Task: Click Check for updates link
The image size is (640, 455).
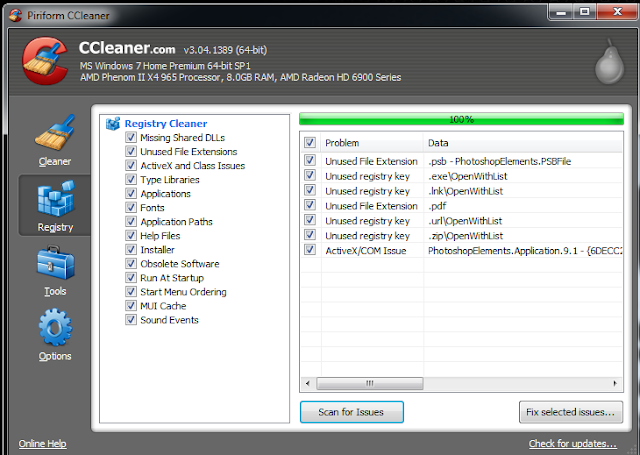Action: point(572,444)
